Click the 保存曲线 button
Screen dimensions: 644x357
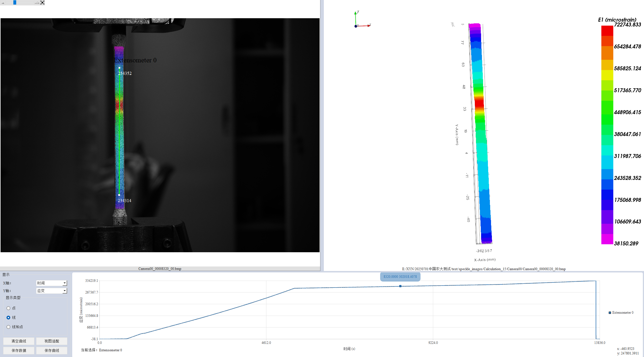(52, 350)
